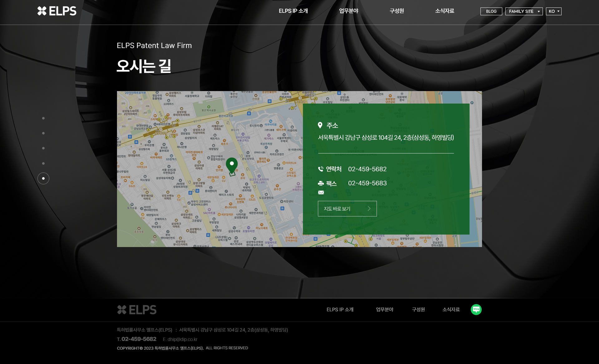Click the chevron on 지도 바로 보기
Screen dimensions: 599x364
coord(369,209)
